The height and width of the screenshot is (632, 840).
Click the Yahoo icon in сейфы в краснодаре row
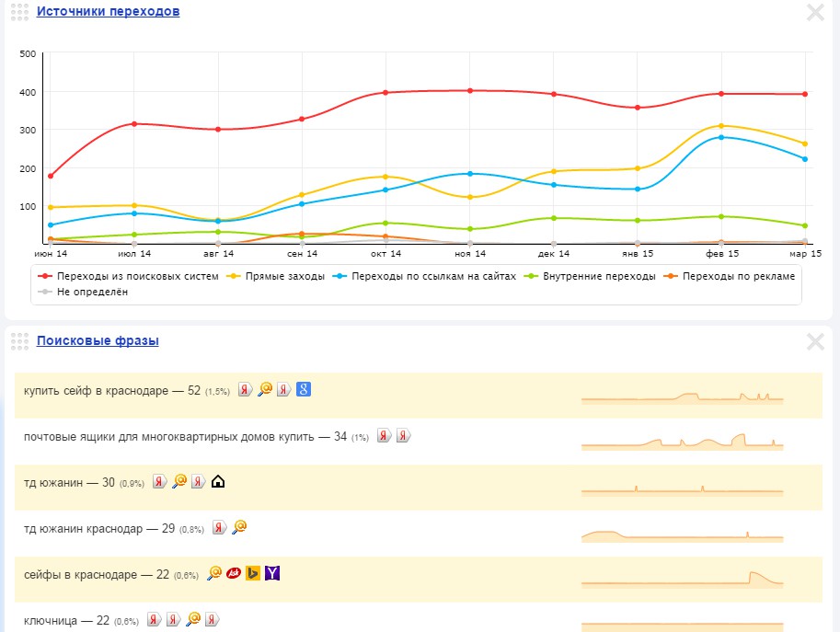click(x=272, y=574)
